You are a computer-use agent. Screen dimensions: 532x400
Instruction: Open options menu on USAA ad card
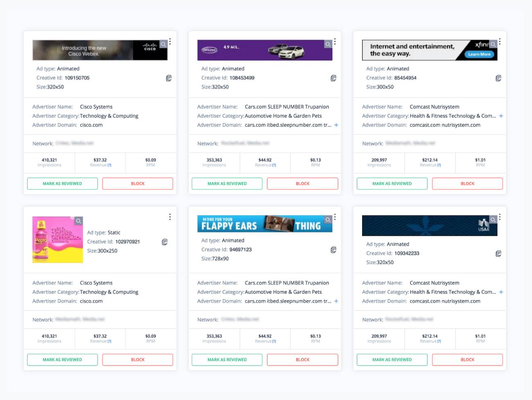tap(500, 217)
